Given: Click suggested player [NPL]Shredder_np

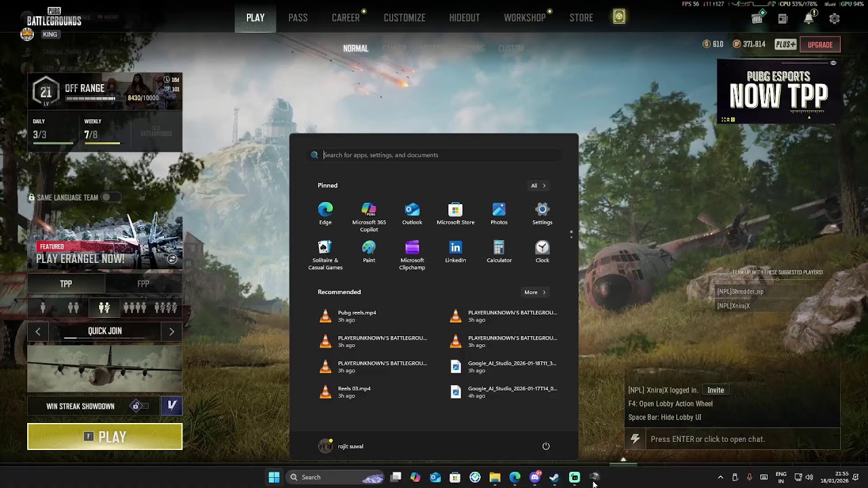Looking at the screenshot, I should [x=741, y=291].
